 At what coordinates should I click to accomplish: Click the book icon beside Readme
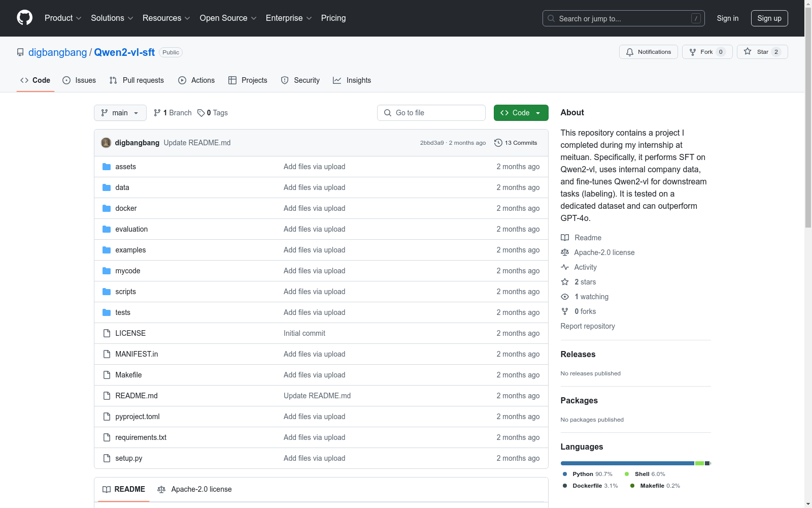pos(565,238)
